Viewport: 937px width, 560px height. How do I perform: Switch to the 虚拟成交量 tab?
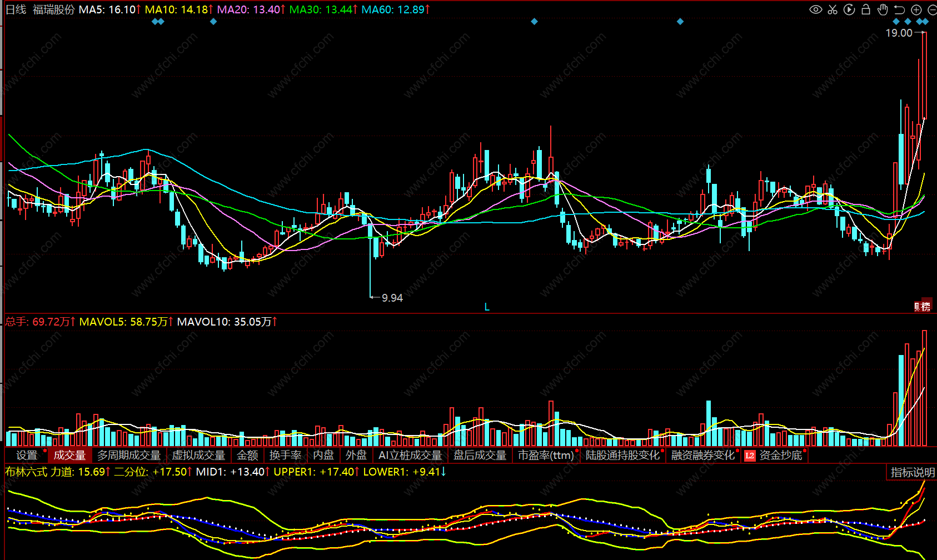click(x=198, y=456)
